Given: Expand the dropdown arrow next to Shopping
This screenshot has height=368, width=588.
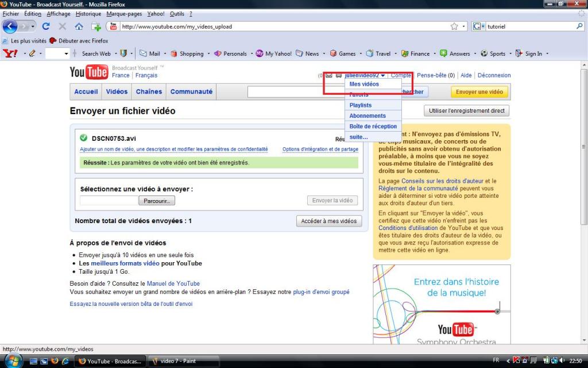Looking at the screenshot, I should click(208, 53).
